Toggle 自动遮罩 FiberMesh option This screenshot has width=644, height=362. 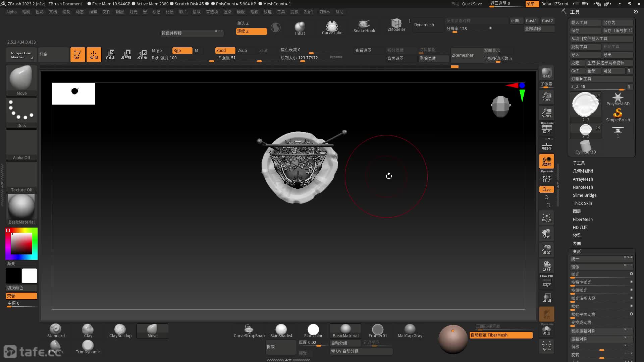(x=501, y=335)
